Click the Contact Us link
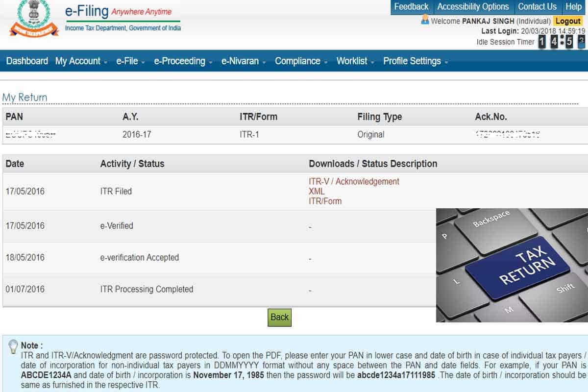The width and height of the screenshot is (588, 392). click(538, 6)
